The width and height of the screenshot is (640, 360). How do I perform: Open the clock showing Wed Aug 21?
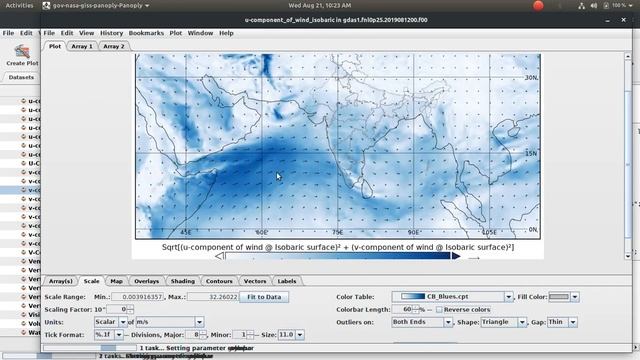coord(320,6)
